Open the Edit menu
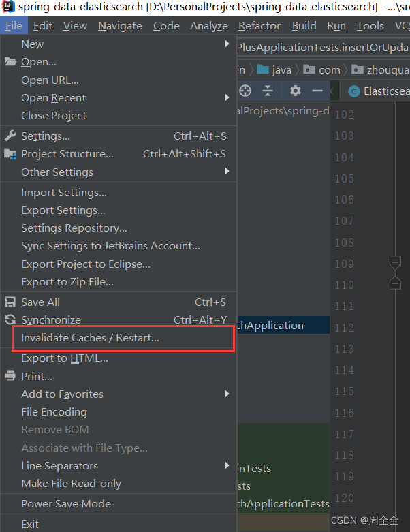The width and height of the screenshot is (410, 532). point(42,26)
